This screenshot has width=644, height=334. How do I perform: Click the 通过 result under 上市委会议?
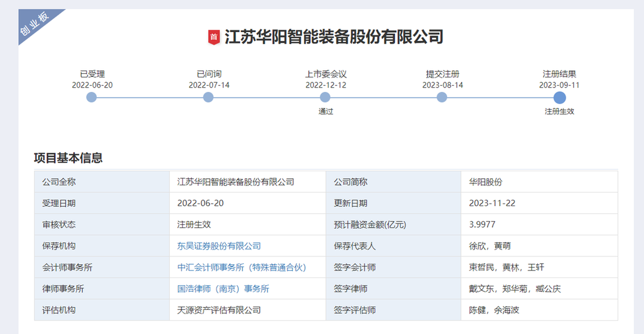pos(326,111)
